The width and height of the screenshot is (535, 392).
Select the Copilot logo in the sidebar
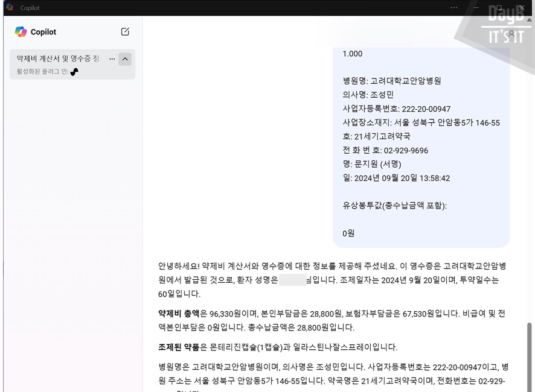(22, 31)
